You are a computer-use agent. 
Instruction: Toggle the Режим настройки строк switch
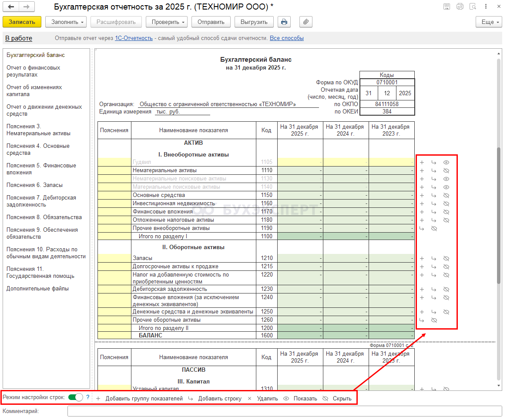[76, 397]
